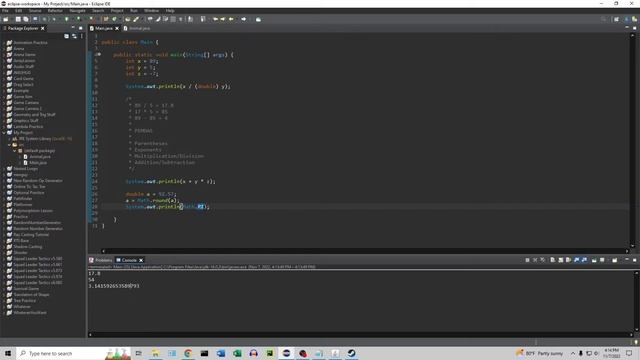This screenshot has height=360, width=640.
Task: Toggle Word Wrap in the Console
Action: [568, 260]
